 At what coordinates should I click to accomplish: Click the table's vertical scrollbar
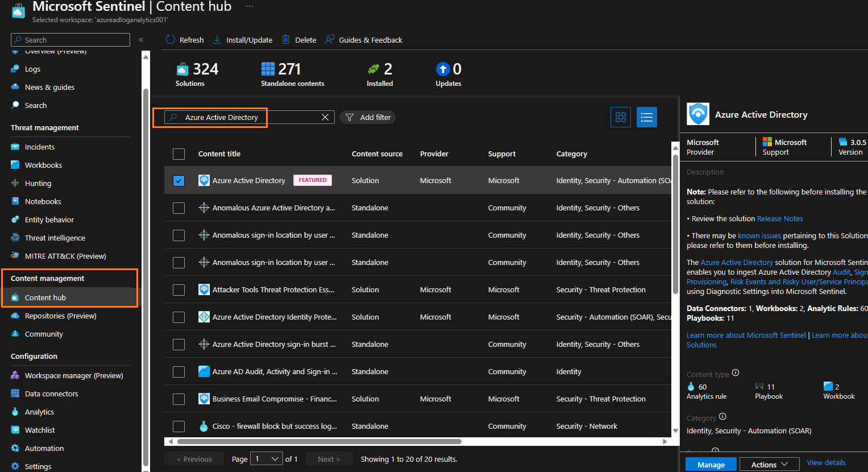click(x=675, y=225)
